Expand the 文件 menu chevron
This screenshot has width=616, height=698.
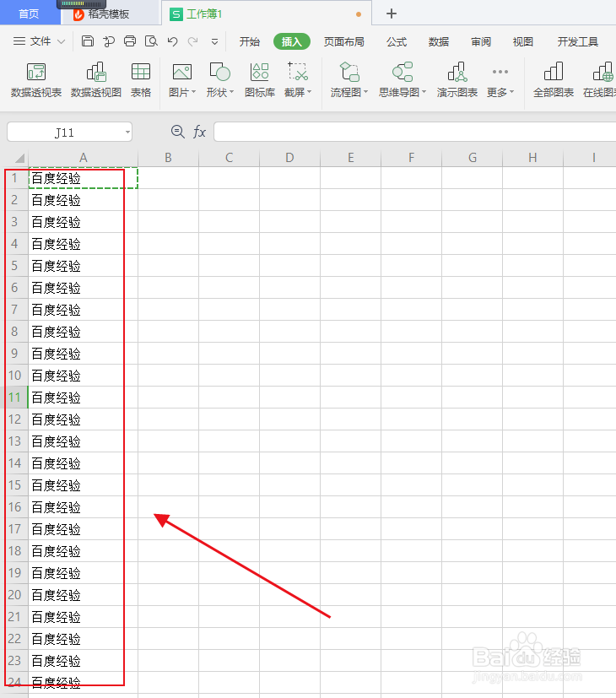[x=62, y=42]
